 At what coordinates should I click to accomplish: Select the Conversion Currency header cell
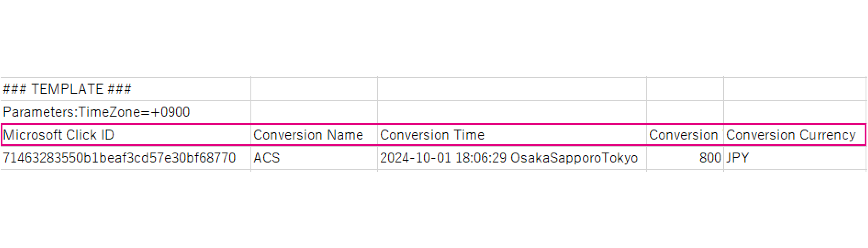(x=795, y=135)
